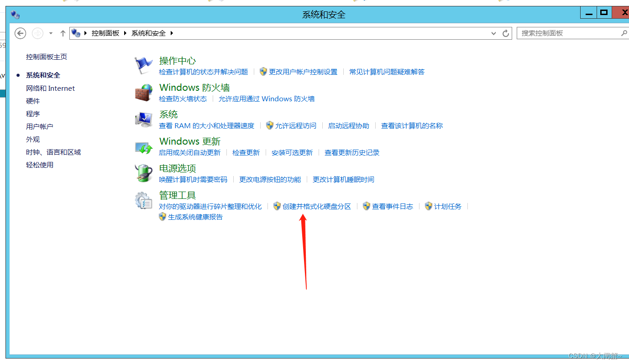Click shield icon beside 查看事件日志
629x364 pixels.
coord(367,206)
